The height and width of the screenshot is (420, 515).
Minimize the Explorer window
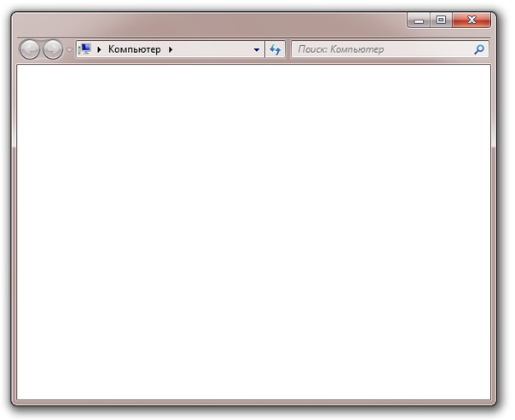click(419, 20)
